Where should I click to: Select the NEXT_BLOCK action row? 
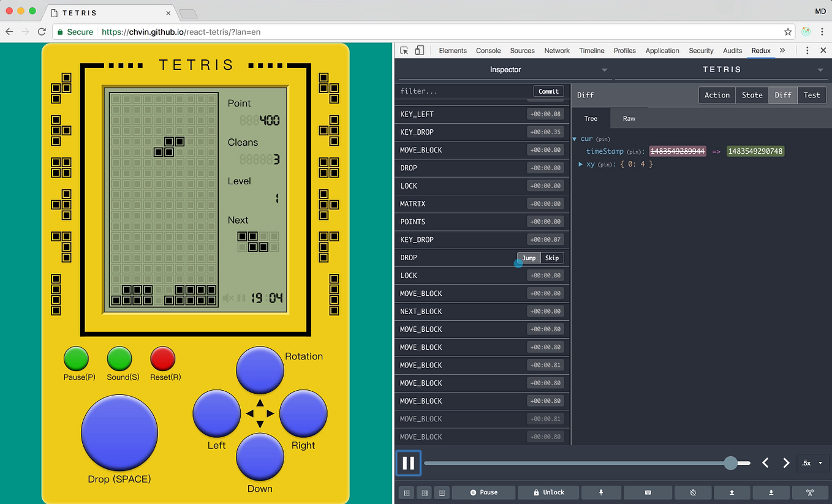coord(483,312)
